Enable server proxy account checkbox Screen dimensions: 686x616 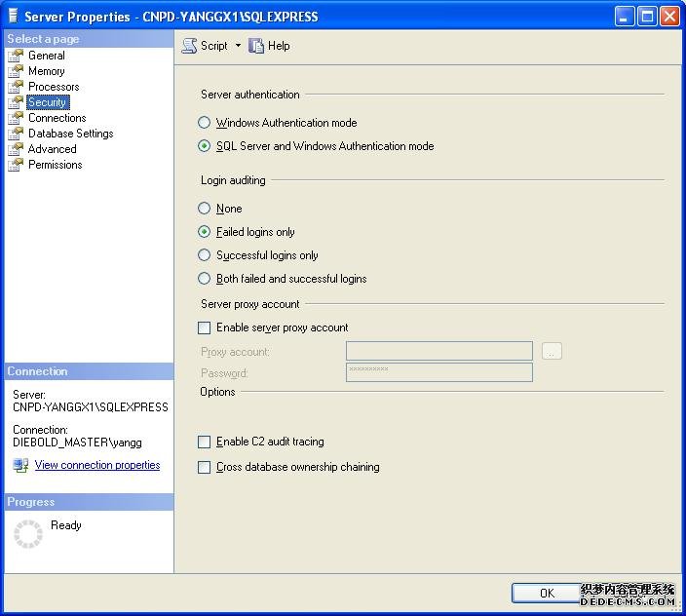pos(205,328)
